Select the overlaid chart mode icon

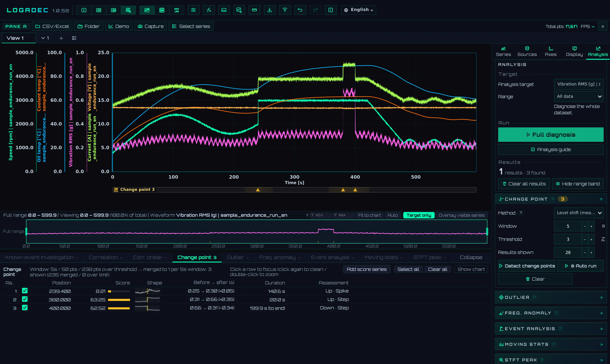pos(147,10)
